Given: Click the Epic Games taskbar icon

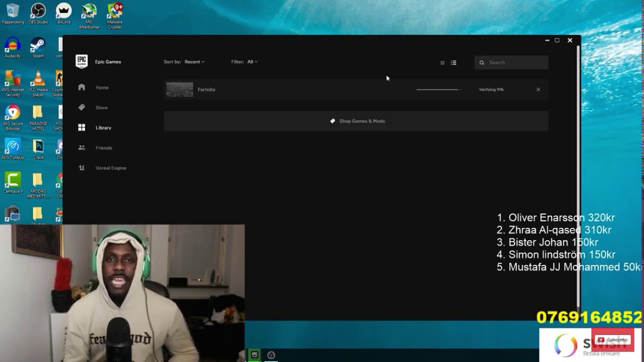Looking at the screenshot, I should (255, 355).
